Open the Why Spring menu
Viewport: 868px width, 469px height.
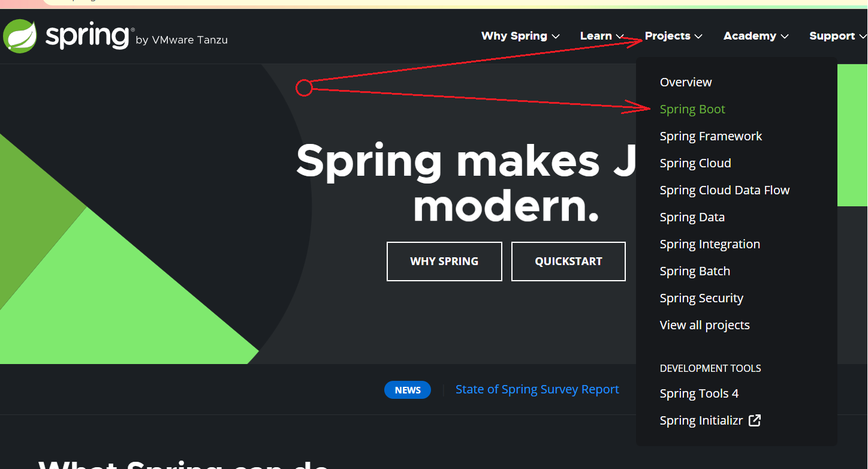pyautogui.click(x=520, y=36)
